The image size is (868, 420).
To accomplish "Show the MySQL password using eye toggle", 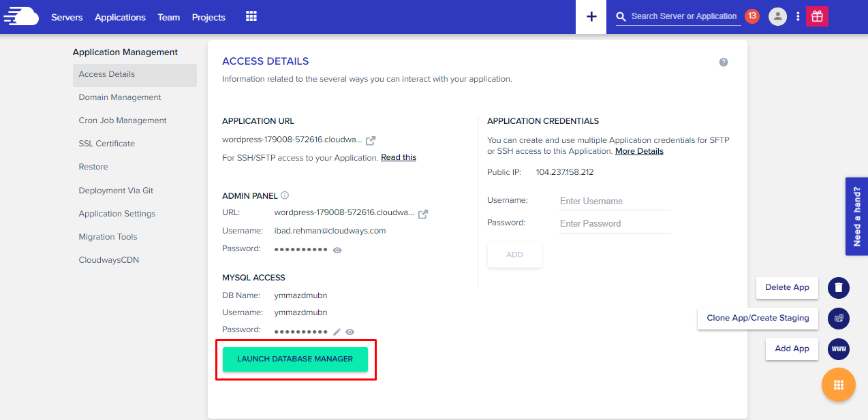I will click(350, 332).
